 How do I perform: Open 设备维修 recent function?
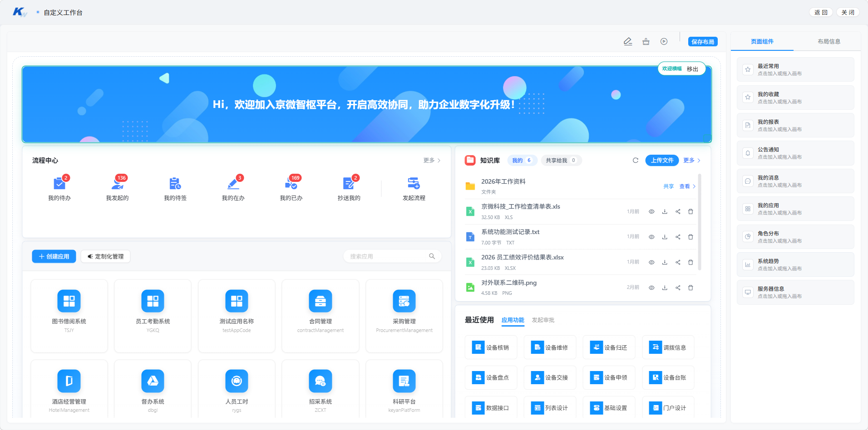(550, 347)
